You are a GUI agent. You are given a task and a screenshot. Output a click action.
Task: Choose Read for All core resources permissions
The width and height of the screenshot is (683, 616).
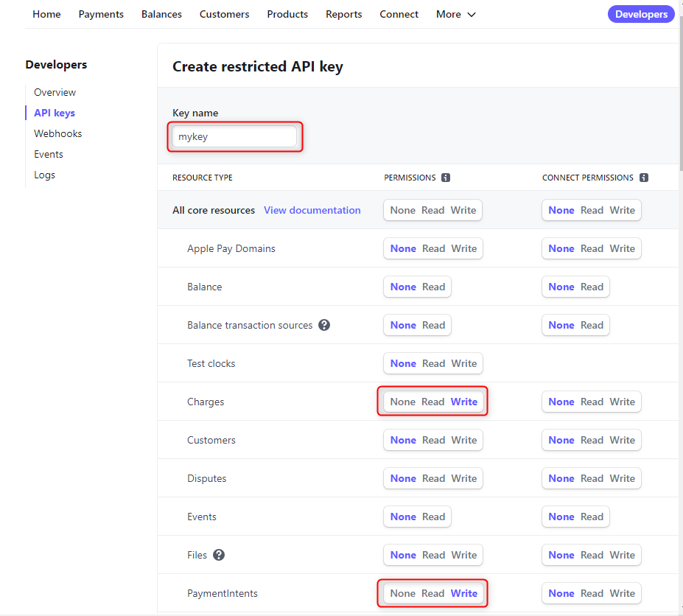432,210
